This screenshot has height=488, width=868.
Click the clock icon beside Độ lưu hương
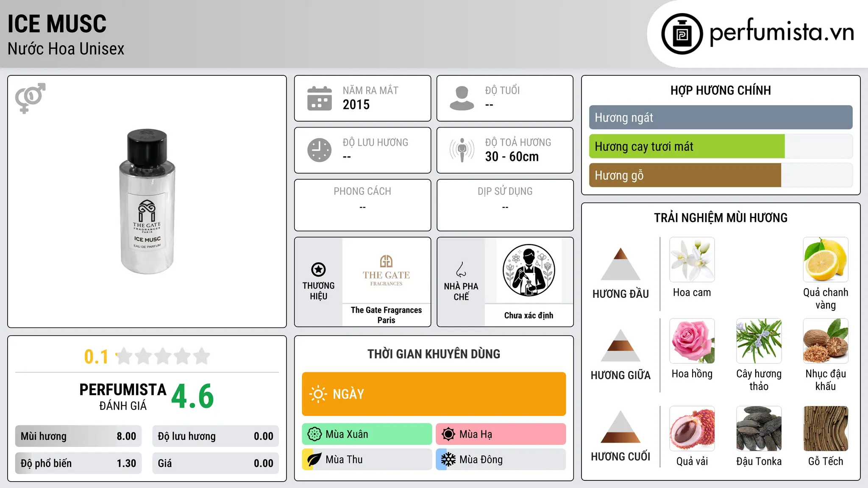(x=320, y=150)
